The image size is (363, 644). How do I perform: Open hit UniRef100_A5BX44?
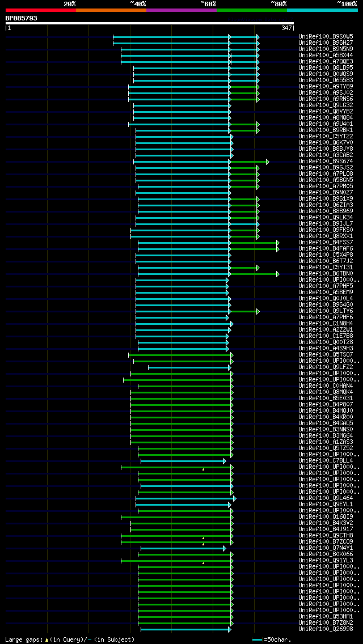(x=326, y=55)
